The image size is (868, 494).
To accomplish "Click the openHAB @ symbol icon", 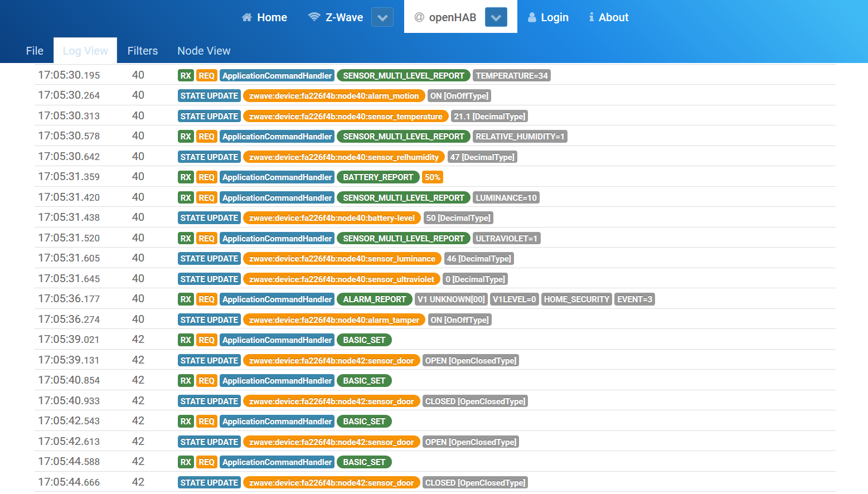I will pyautogui.click(x=419, y=17).
